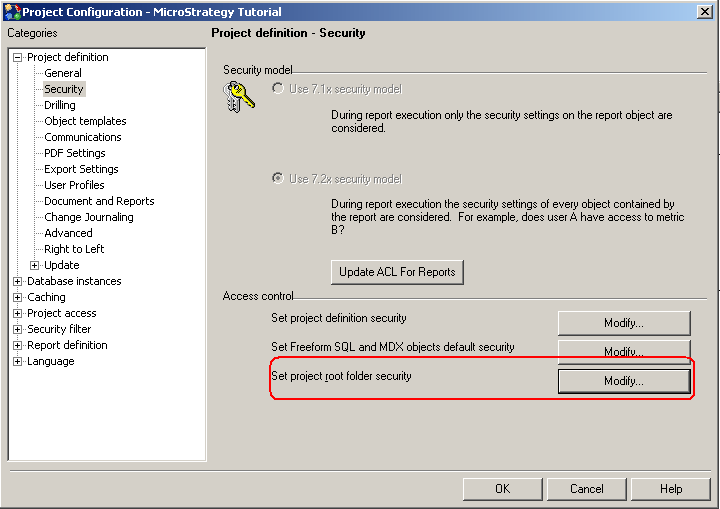The height and width of the screenshot is (509, 720).
Task: Select Language tree label
Action: point(51,362)
